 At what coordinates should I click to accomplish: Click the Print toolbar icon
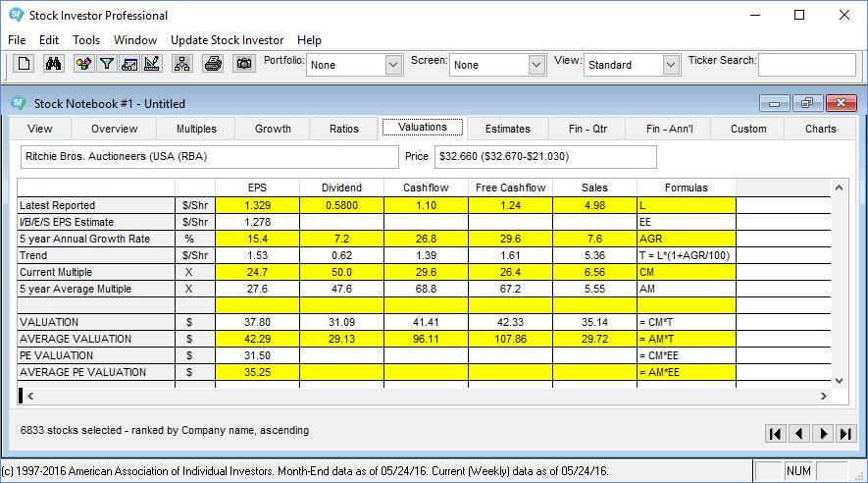(x=213, y=64)
